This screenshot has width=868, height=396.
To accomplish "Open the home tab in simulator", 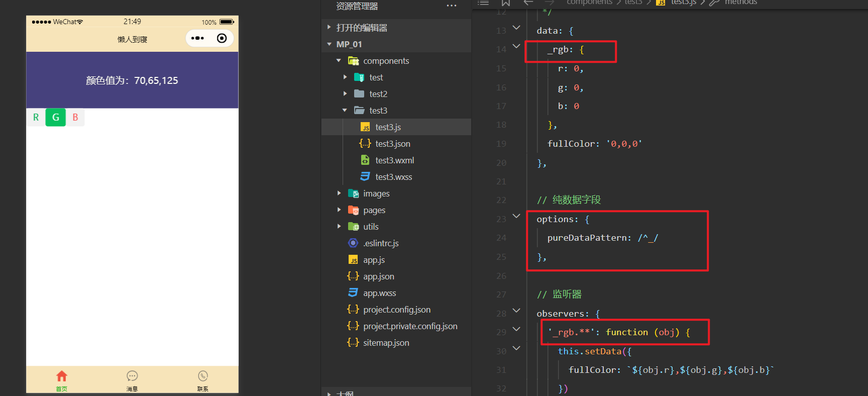I will point(62,380).
